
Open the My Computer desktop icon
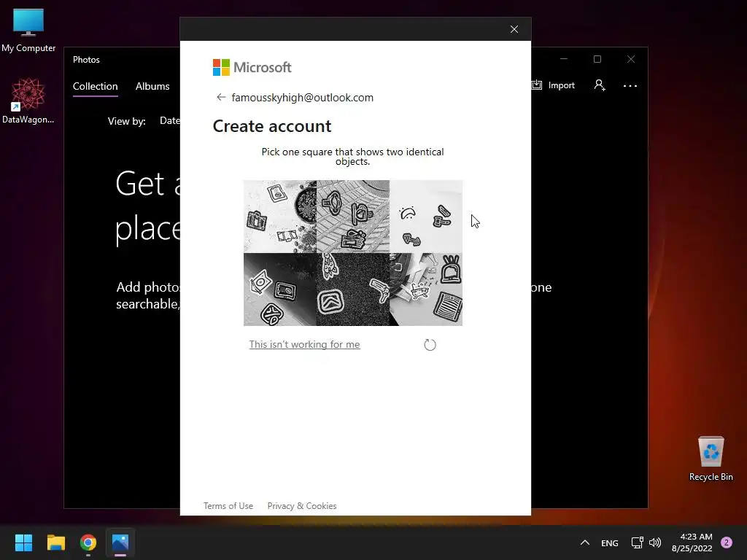[28, 30]
